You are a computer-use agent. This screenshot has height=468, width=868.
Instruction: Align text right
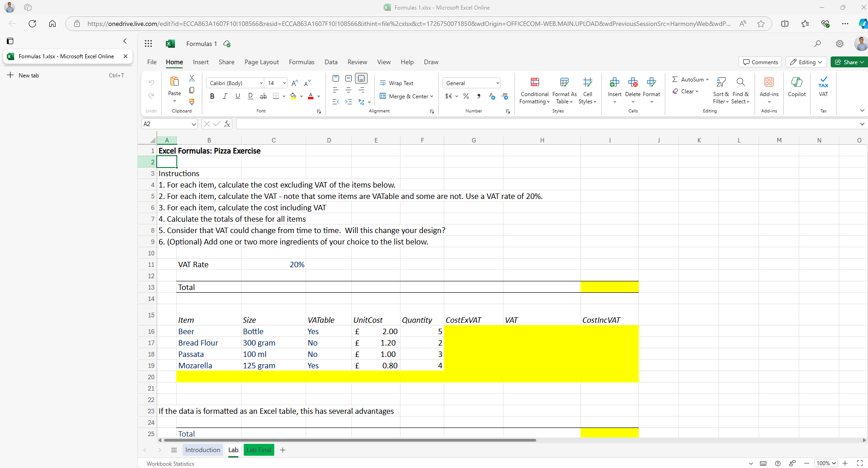click(361, 90)
